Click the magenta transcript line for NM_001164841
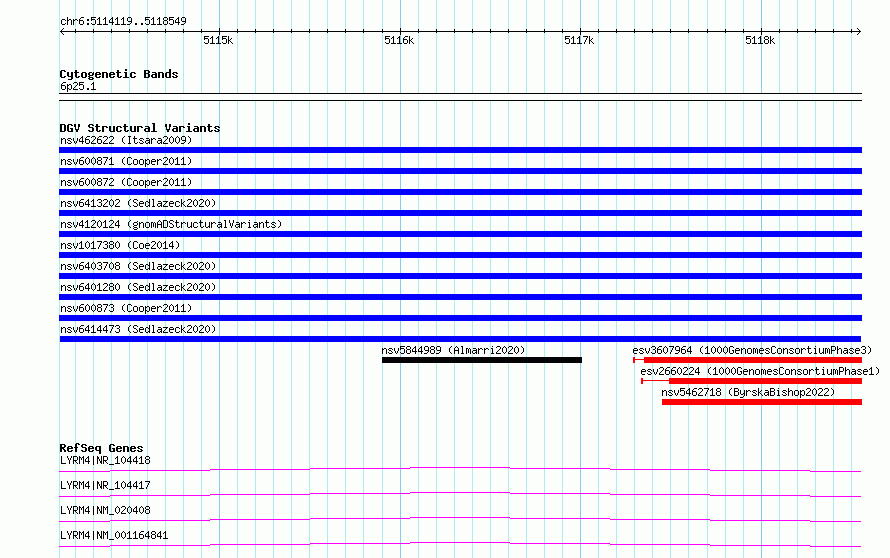Screen dimensions: 890x558 460,544
